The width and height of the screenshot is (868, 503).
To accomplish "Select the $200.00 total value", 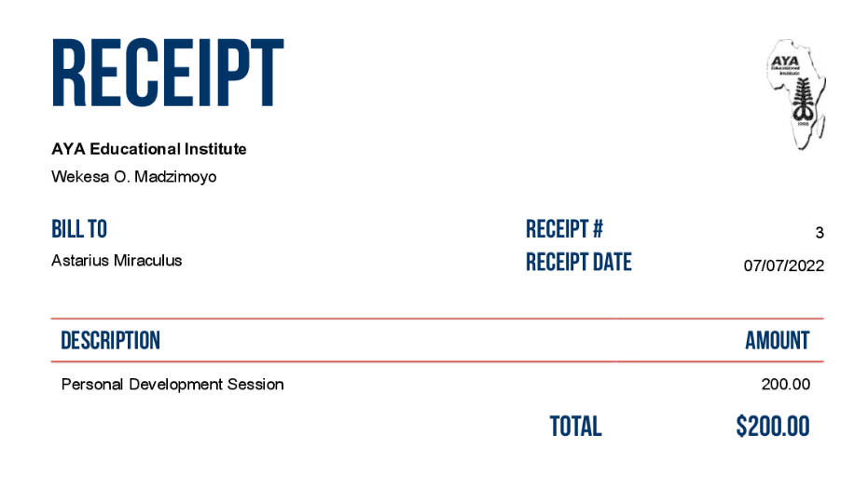I will (773, 427).
